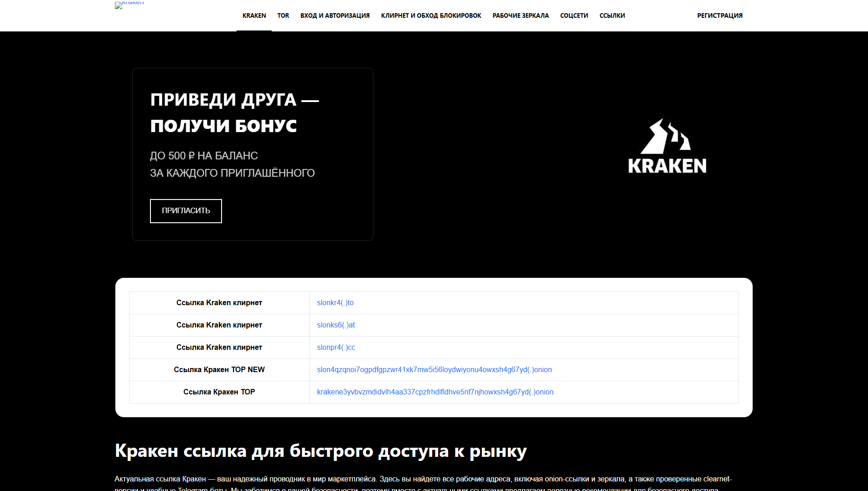Viewport: 868px width, 491px height.
Task: Go to ВХОД И АВТОРИЗАЦИЯ section
Action: [335, 15]
